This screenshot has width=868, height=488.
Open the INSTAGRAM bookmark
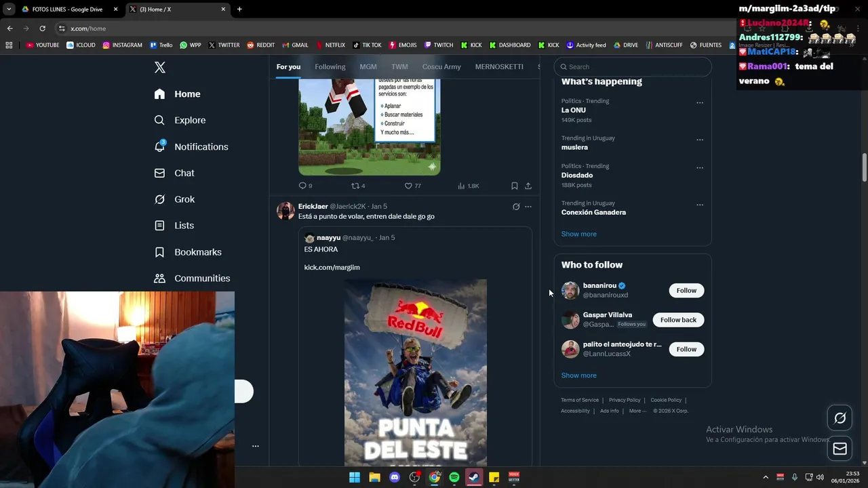(x=123, y=45)
